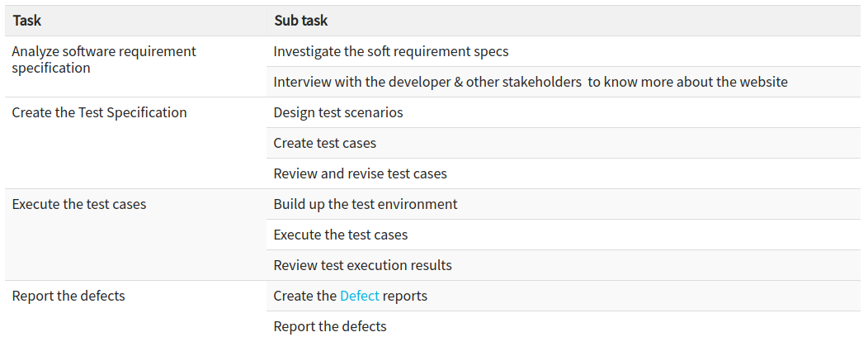Viewport: 868px width, 337px height.
Task: Click "Report the defects" in Sub task column
Action: [x=329, y=326]
